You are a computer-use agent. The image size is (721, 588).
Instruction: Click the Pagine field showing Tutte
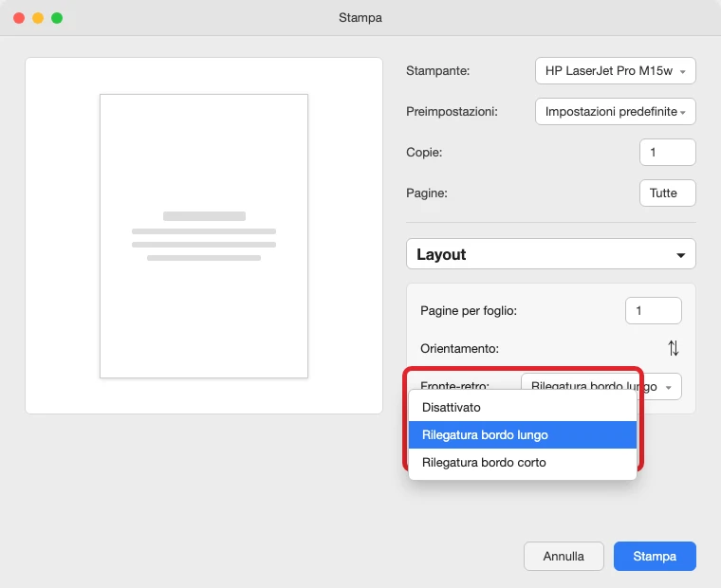(667, 193)
